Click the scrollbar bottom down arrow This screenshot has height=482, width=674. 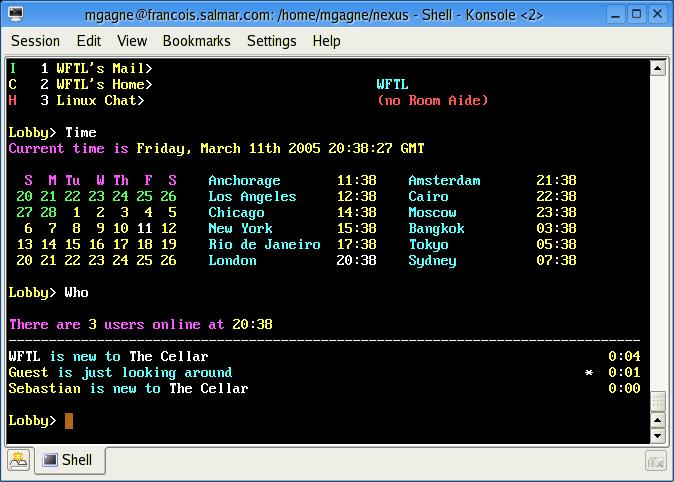point(658,436)
